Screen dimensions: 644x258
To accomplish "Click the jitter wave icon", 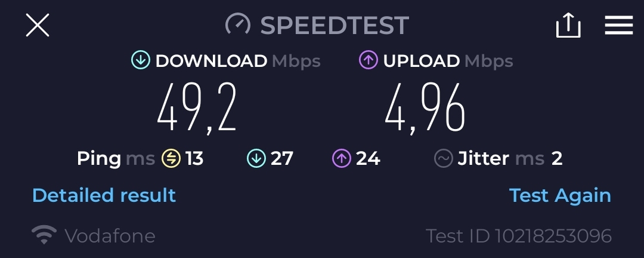I will 444,158.
